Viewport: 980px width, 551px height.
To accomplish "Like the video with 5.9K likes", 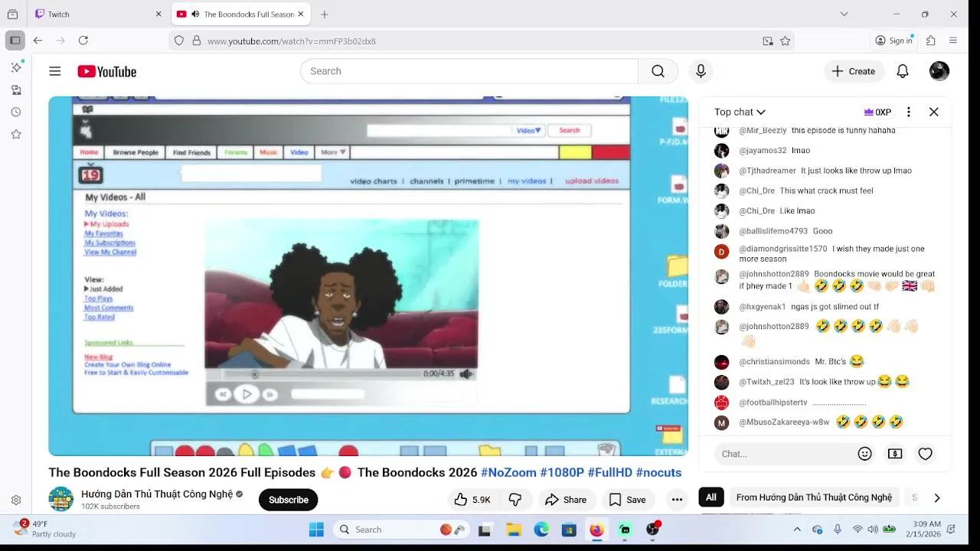I will (473, 500).
